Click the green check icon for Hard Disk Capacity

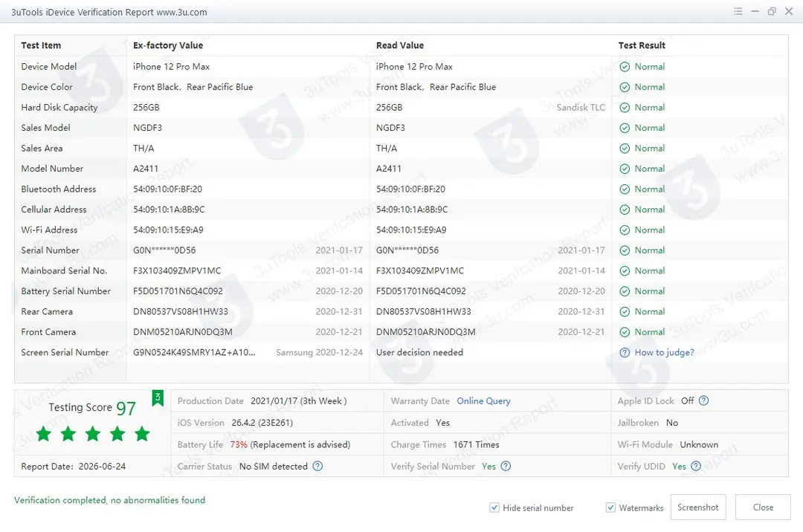(x=625, y=108)
